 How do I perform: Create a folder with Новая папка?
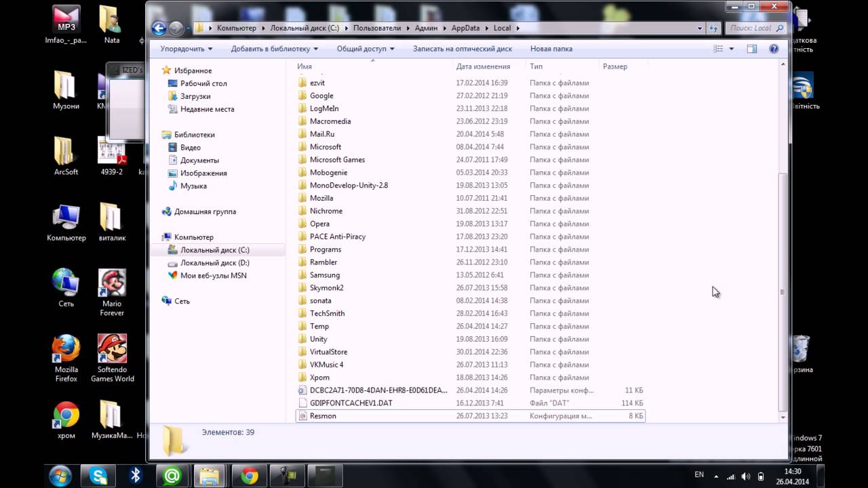(x=551, y=49)
